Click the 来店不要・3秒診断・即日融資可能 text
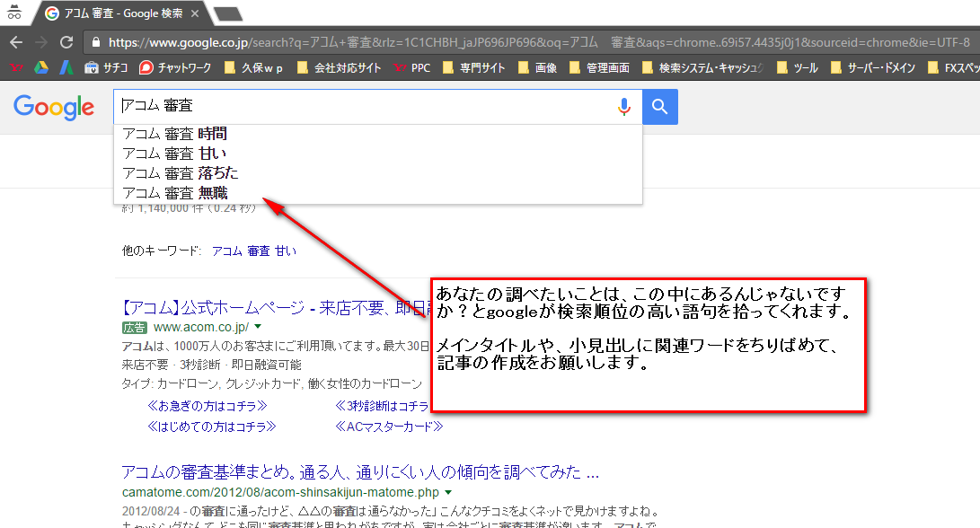 (x=211, y=365)
